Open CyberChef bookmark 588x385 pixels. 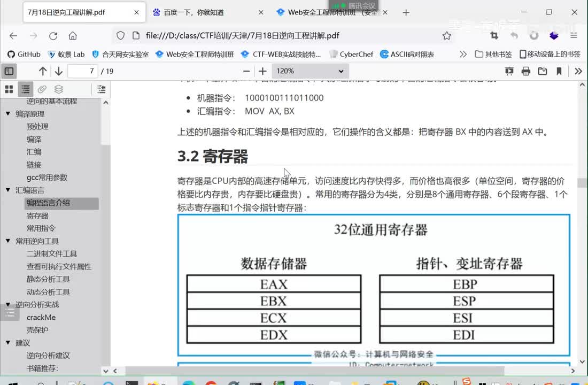pos(351,55)
